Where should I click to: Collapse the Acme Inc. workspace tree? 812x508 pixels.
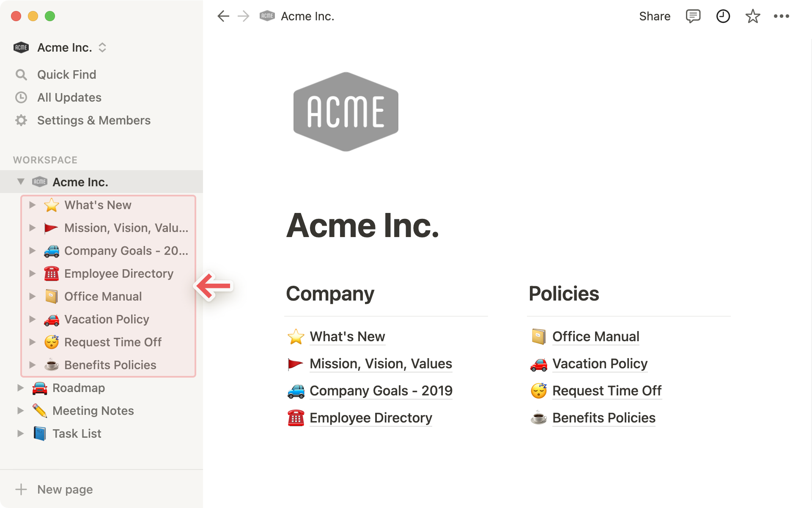20,182
